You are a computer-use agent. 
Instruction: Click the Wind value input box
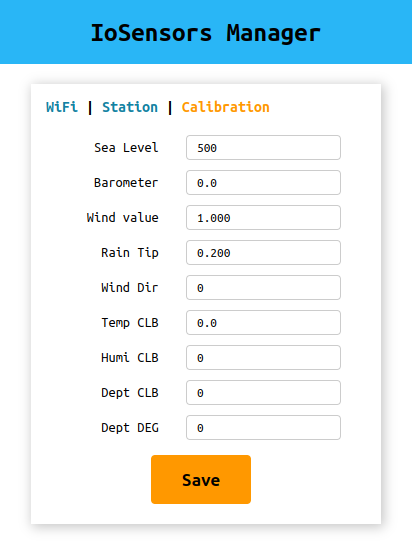(x=263, y=218)
